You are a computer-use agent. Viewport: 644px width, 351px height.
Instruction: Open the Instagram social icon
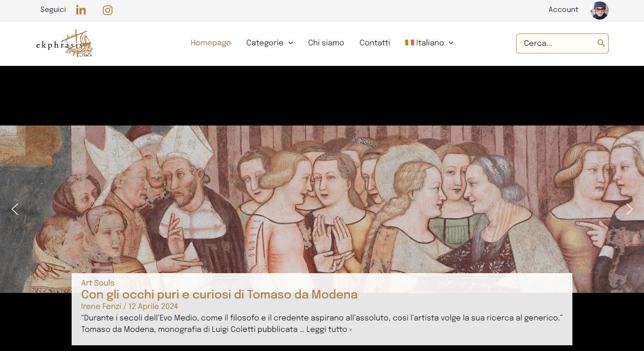tap(107, 10)
